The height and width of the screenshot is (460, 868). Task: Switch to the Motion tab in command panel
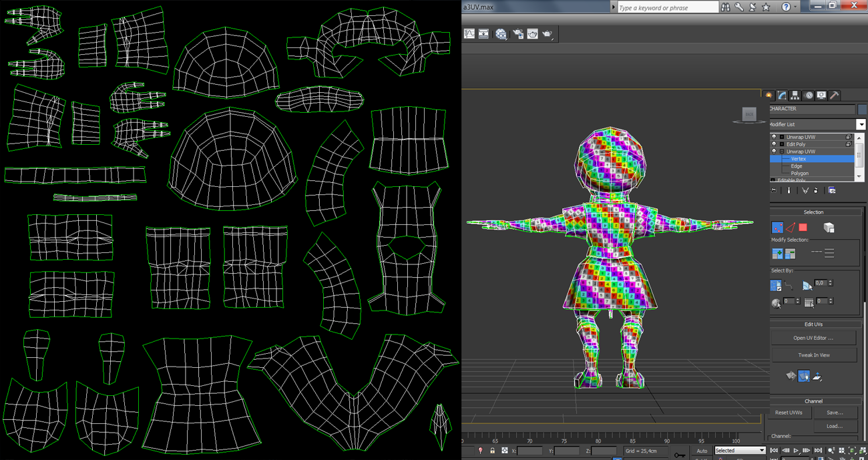(x=809, y=94)
